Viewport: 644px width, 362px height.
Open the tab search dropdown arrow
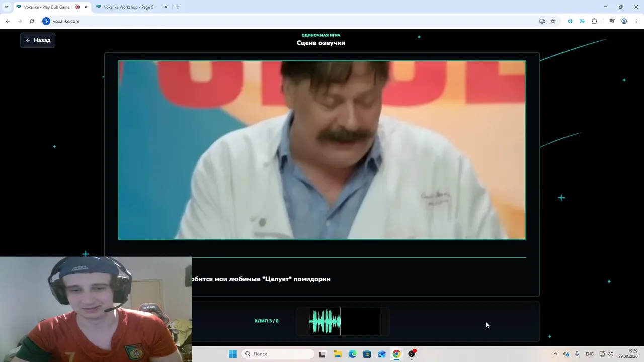(7, 7)
